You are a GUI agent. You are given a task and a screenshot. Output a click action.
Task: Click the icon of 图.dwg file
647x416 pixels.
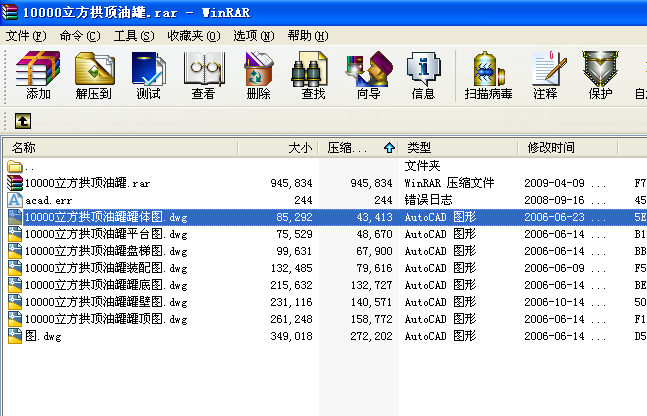pos(15,336)
